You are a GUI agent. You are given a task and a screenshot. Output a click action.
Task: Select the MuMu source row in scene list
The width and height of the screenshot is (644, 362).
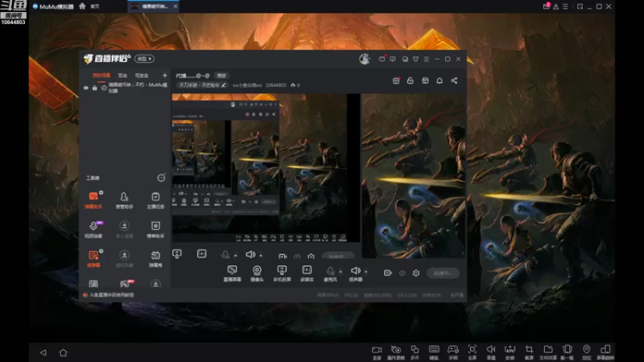(x=126, y=88)
